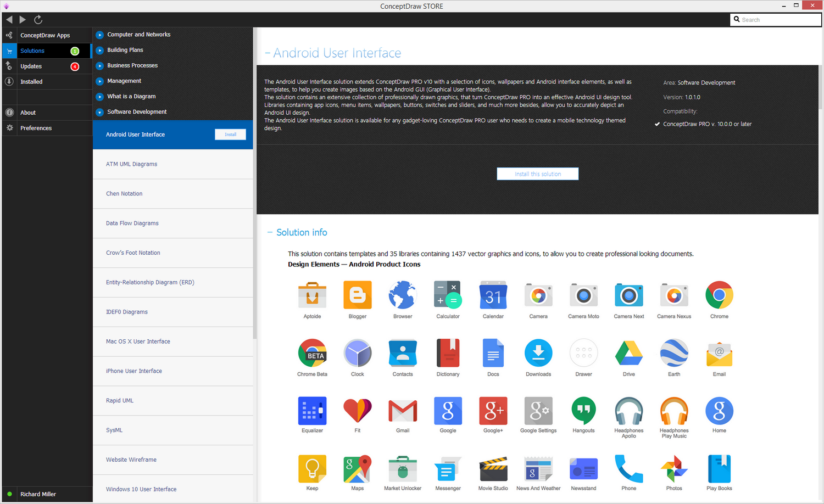824x504 pixels.
Task: Select the Google+ icon
Action: pyautogui.click(x=493, y=411)
